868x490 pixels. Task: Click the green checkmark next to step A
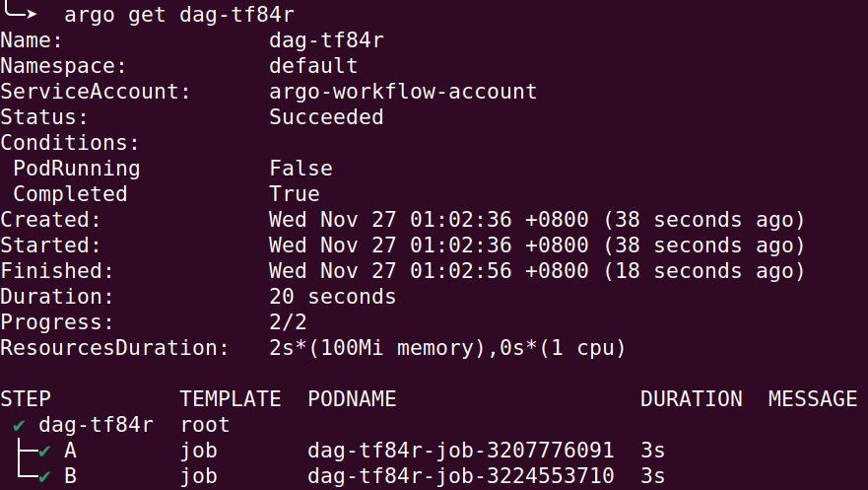(x=44, y=452)
